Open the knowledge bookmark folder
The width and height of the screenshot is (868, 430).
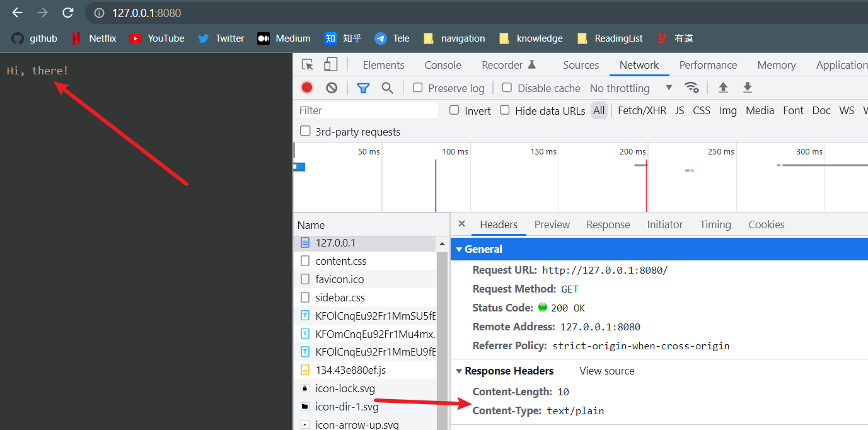point(531,38)
